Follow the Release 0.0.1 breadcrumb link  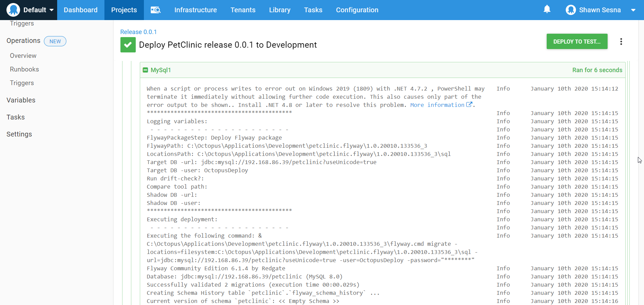coord(138,32)
